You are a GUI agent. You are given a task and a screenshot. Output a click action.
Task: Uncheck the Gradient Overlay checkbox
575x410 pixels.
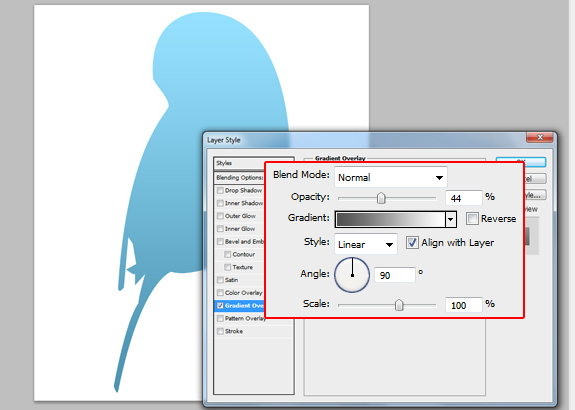220,305
